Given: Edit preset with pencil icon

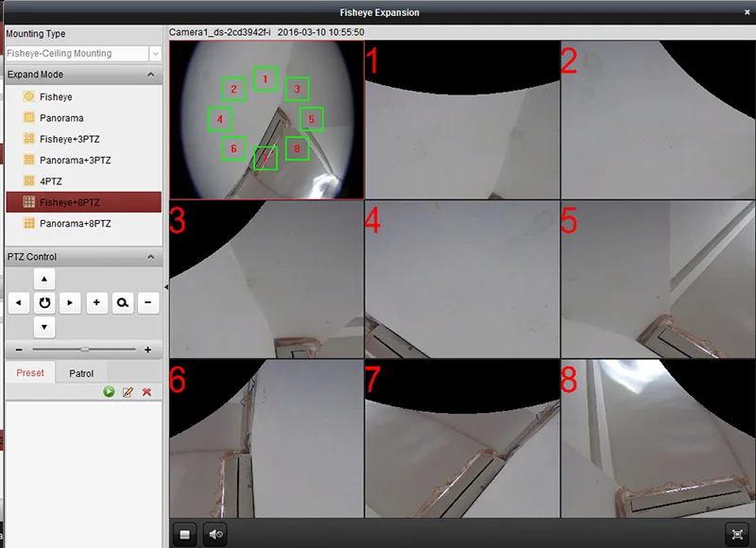Looking at the screenshot, I should coord(128,392).
